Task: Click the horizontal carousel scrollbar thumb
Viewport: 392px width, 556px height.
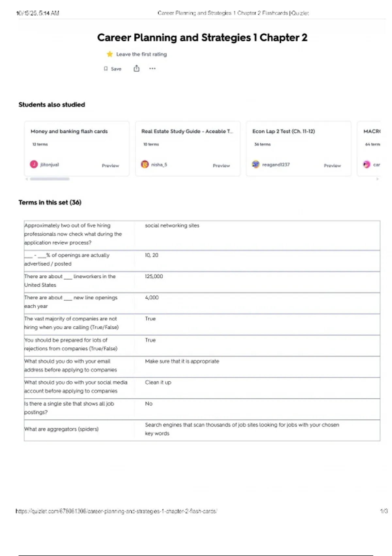Action: coord(50,179)
